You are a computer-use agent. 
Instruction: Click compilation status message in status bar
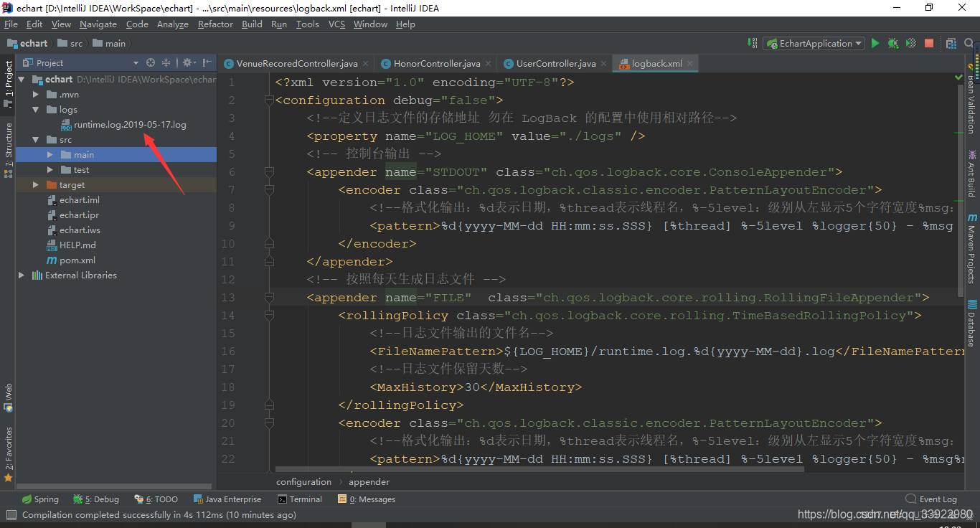point(159,515)
